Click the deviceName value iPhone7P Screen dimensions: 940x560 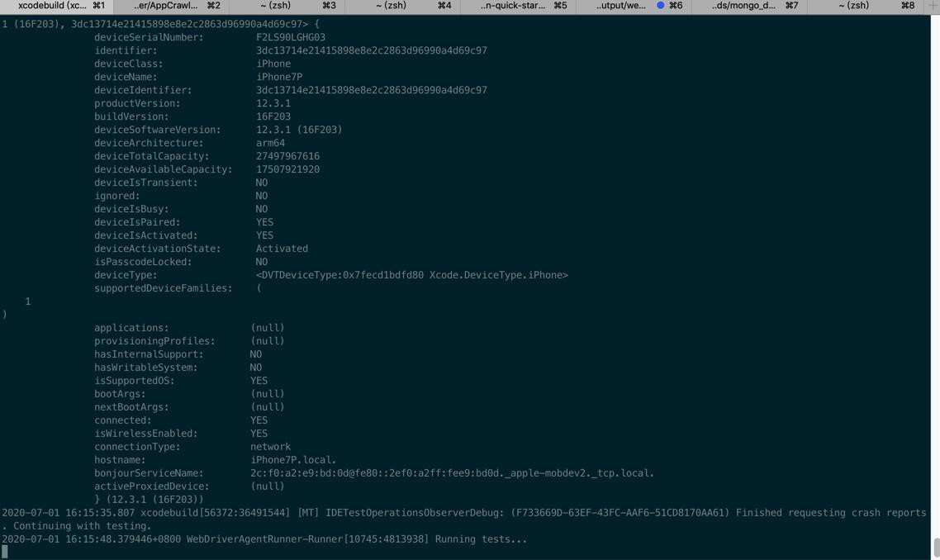pyautogui.click(x=279, y=77)
